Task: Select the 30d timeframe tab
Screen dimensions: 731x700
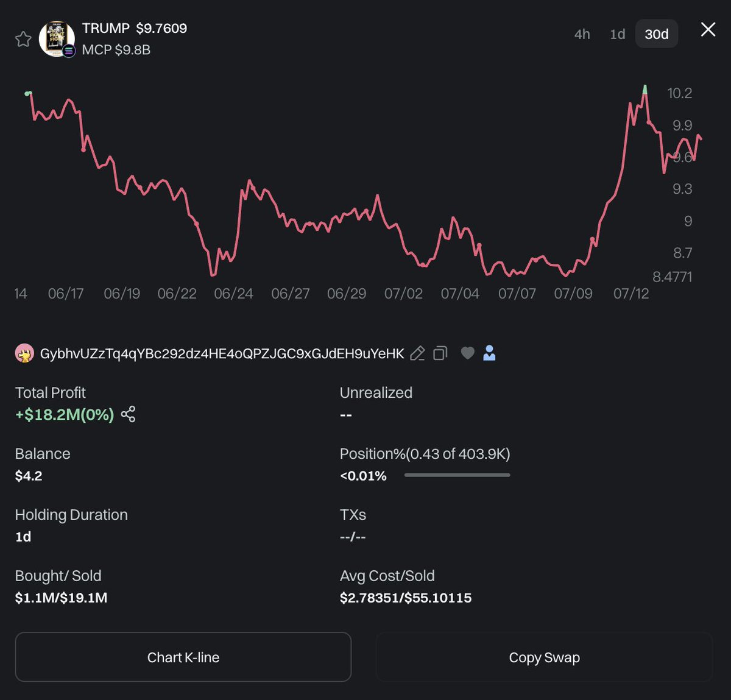Action: click(x=657, y=34)
